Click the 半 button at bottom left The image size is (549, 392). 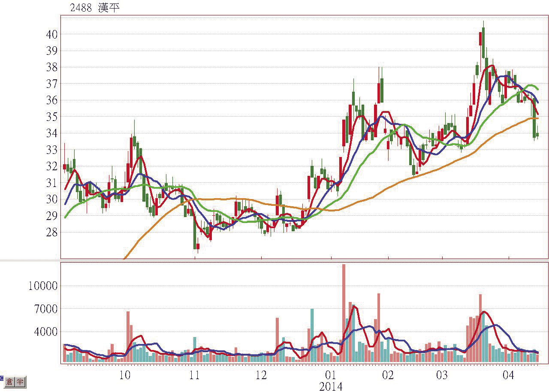point(20,382)
